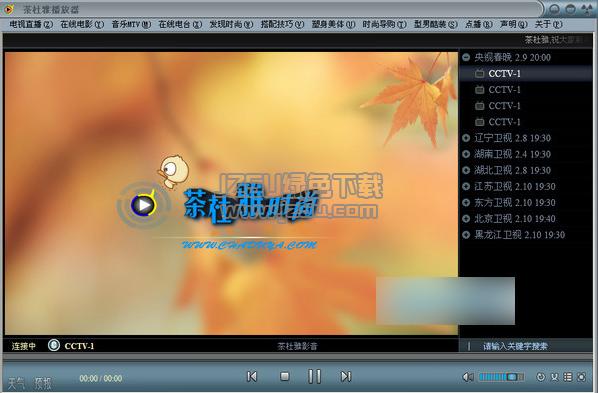Click the circular refresh icon in control bar

tap(540, 377)
